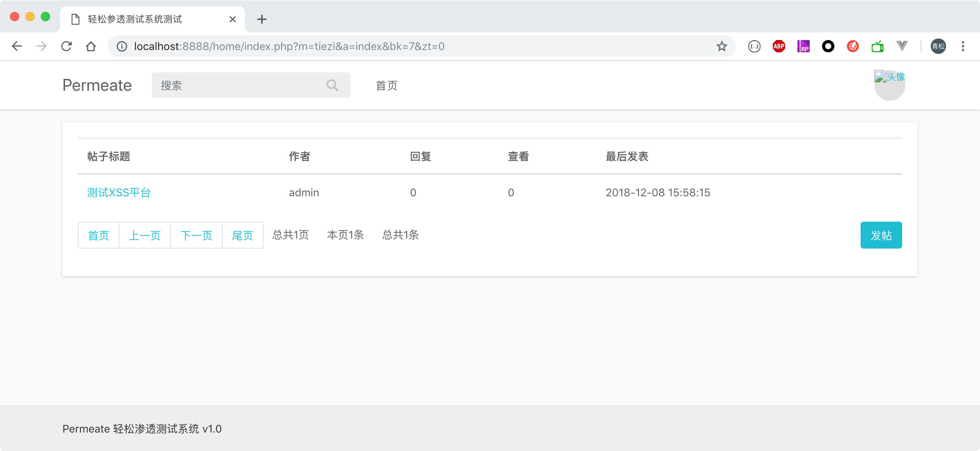Click 首页 in the top navigation

coord(386,85)
